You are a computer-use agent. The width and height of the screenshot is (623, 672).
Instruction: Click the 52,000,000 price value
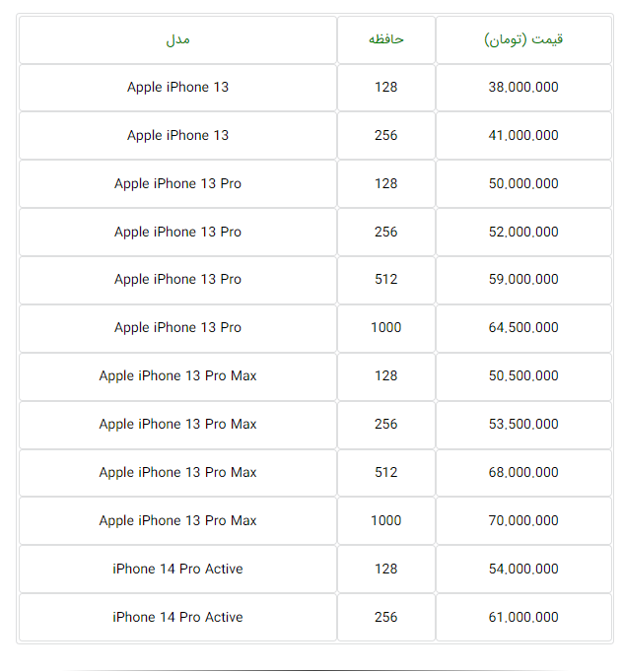[523, 232]
